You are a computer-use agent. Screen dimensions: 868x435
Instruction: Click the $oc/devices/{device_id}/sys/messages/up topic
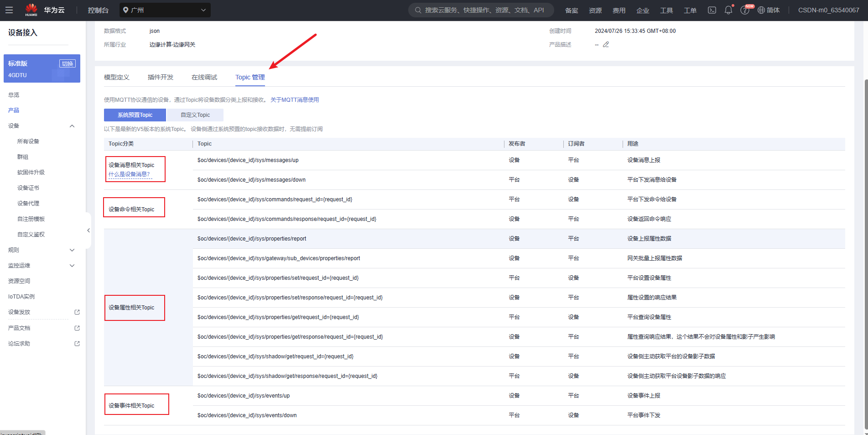click(248, 160)
